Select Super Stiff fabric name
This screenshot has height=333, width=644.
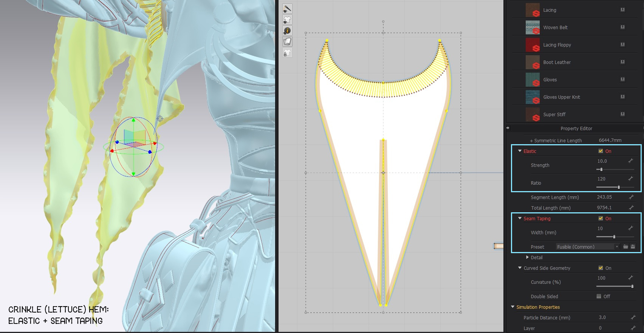click(x=554, y=115)
